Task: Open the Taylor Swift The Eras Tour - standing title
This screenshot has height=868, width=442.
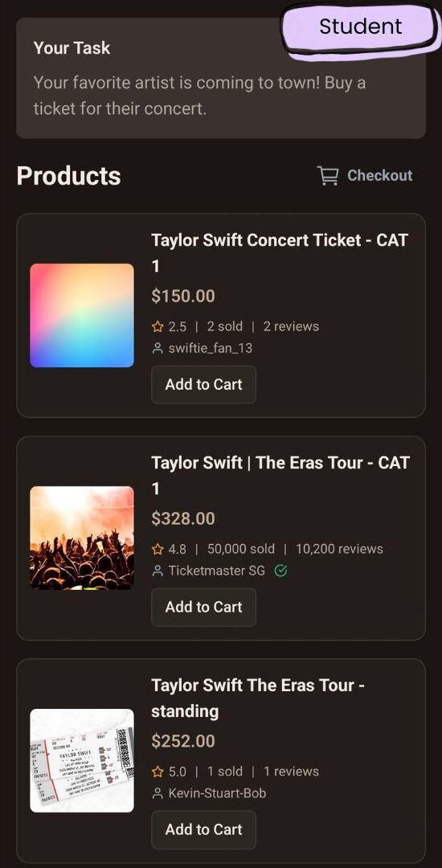Action: point(258,698)
